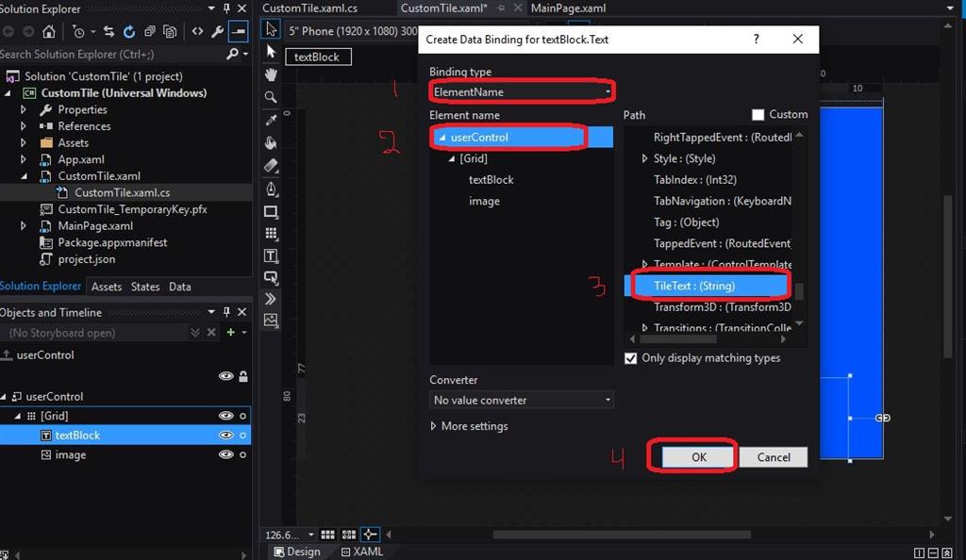This screenshot has height=560, width=966.
Task: Toggle Show snap grid icon
Action: (x=327, y=535)
